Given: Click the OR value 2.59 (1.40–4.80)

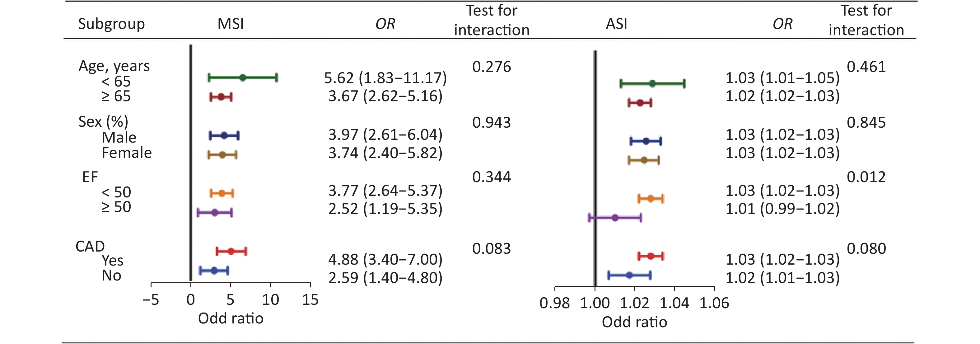Looking at the screenshot, I should 385,278.
